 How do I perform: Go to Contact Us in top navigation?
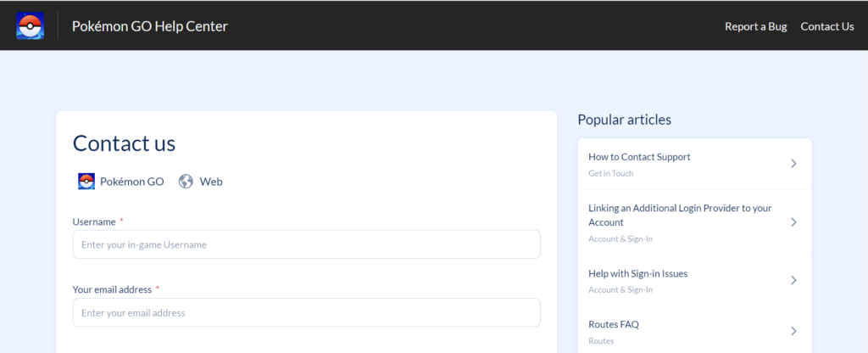(827, 26)
